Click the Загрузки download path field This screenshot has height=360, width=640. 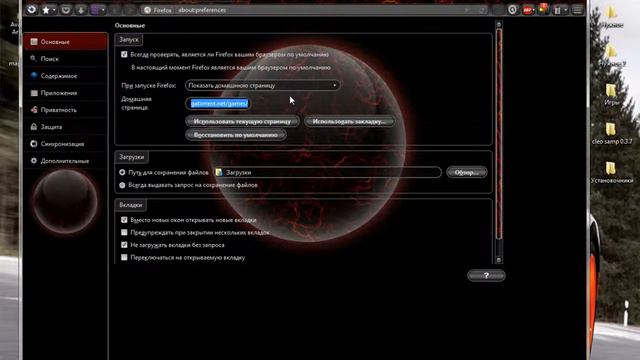(327, 172)
